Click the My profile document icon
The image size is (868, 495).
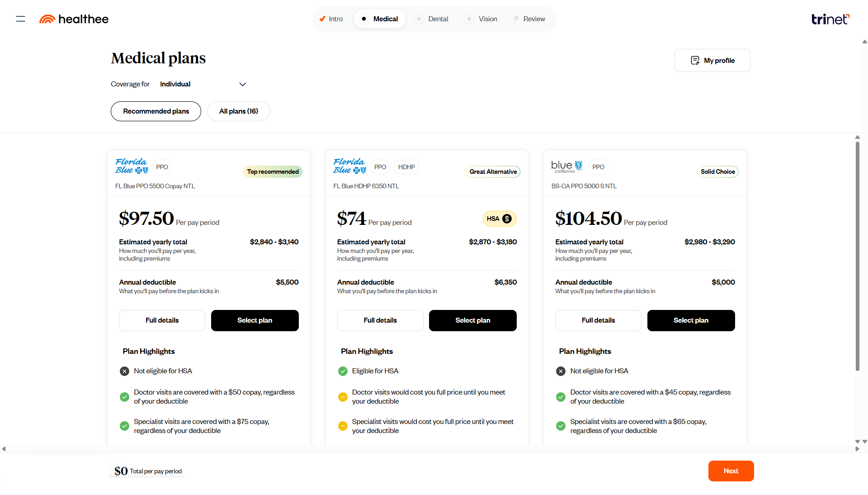click(695, 61)
